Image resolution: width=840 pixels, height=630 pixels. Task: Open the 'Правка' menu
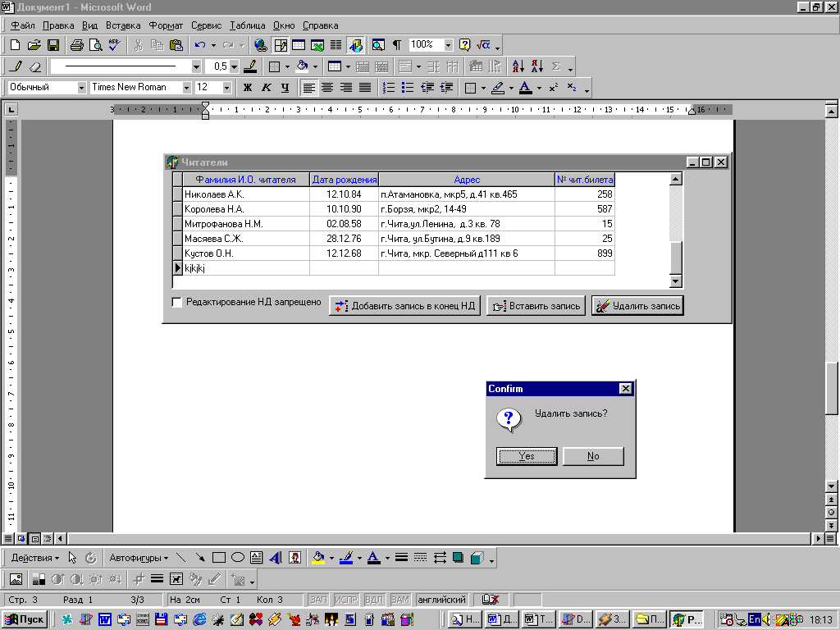coord(58,25)
